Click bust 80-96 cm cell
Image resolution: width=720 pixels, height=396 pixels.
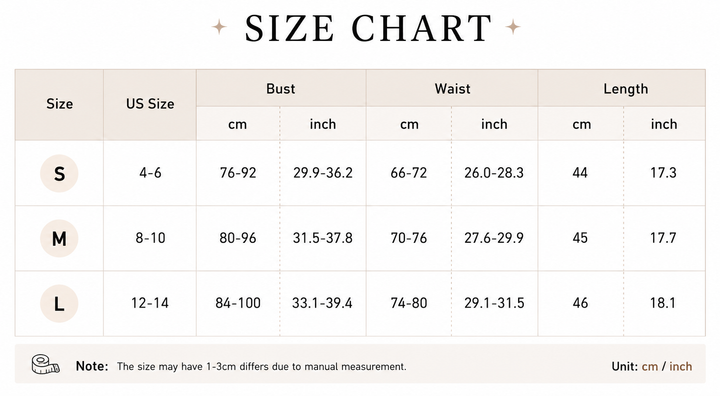pos(238,238)
